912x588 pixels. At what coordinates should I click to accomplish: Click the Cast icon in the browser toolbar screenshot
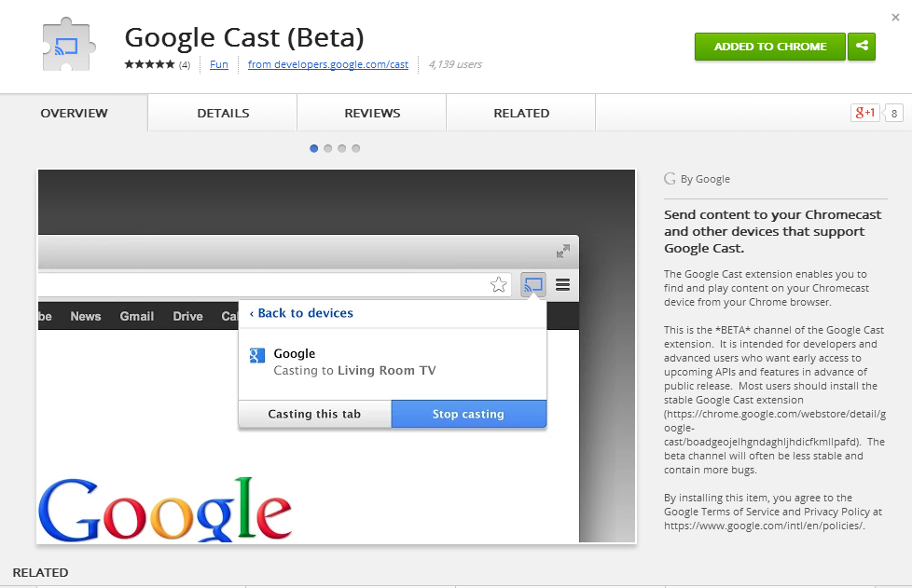pos(532,285)
